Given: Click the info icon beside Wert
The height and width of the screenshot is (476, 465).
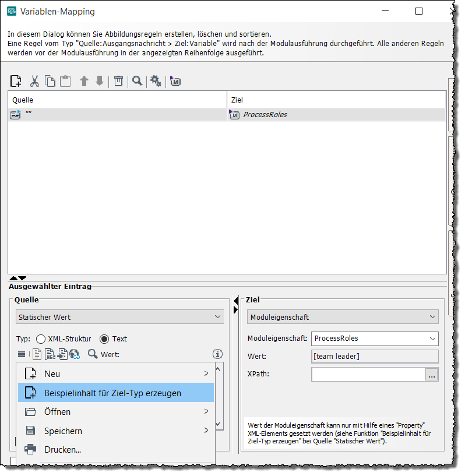Looking at the screenshot, I should [218, 354].
